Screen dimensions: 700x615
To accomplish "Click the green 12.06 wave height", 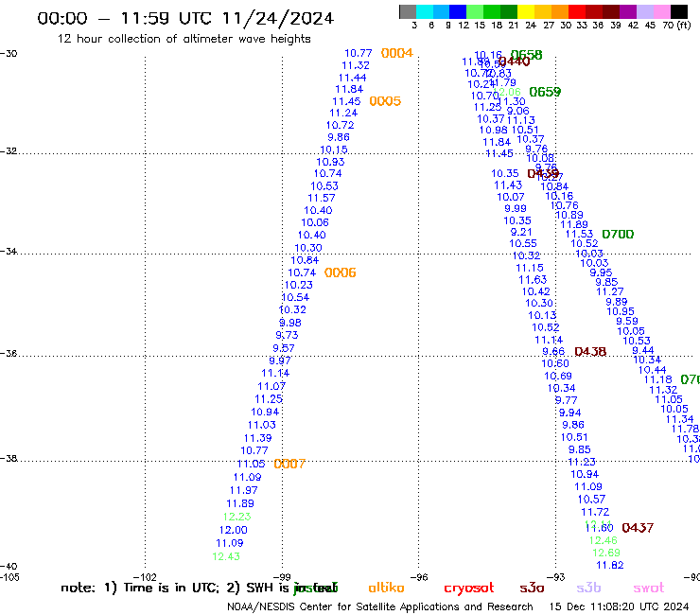I will click(507, 92).
